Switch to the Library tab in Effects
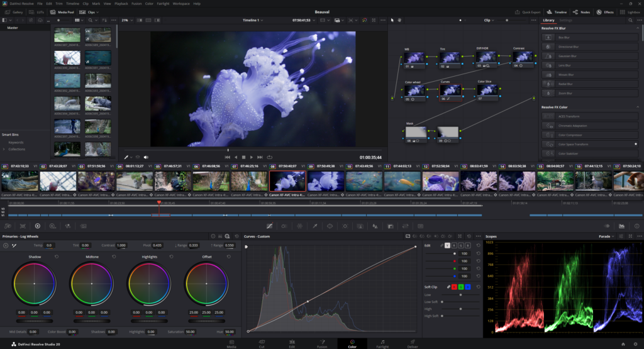Viewport: 644px width, 349px height. 548,20
